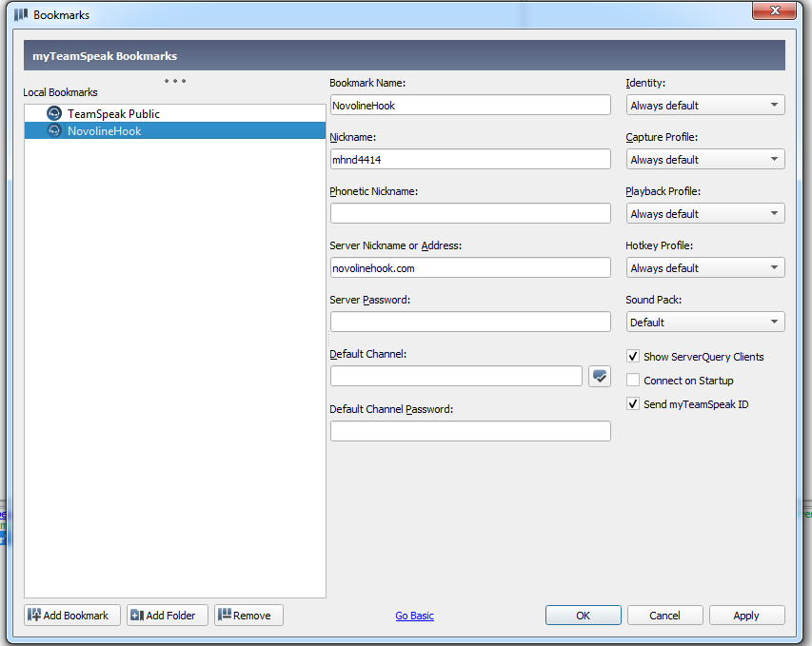Open the three-dots options above bookmark list

[175, 81]
